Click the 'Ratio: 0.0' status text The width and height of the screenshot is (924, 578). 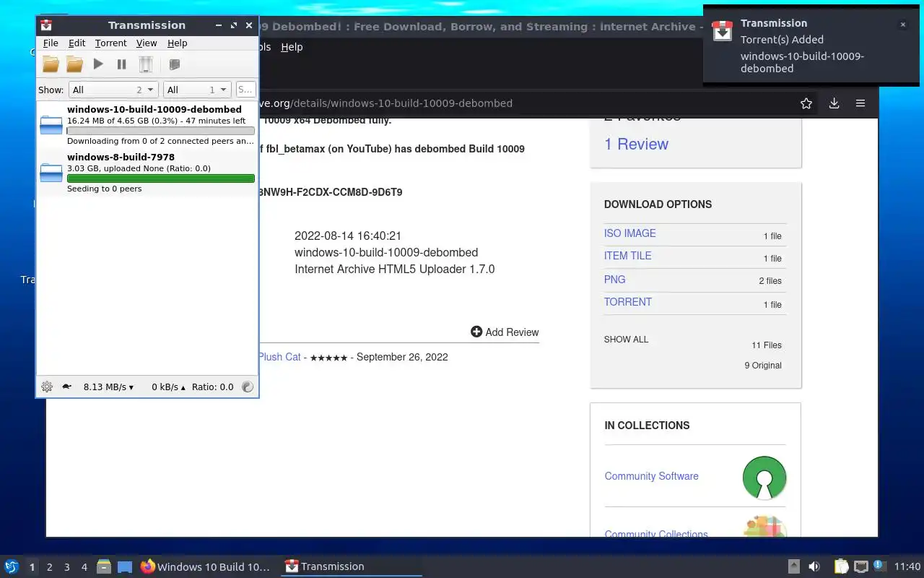pos(212,387)
